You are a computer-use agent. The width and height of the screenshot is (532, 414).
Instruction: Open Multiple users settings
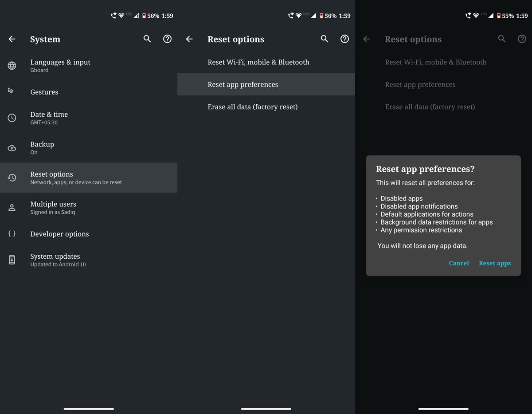coord(89,208)
